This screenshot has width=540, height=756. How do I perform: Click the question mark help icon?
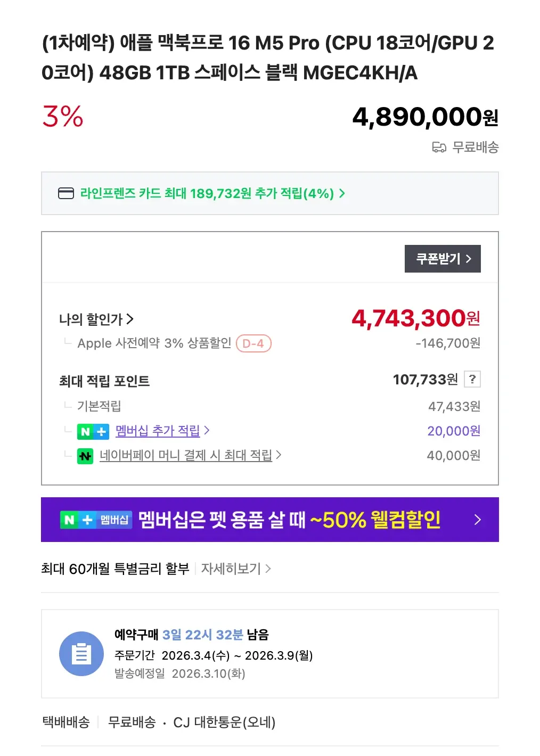[472, 379]
